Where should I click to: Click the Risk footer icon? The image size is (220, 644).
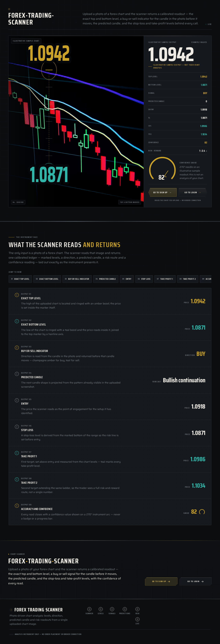coord(137,609)
